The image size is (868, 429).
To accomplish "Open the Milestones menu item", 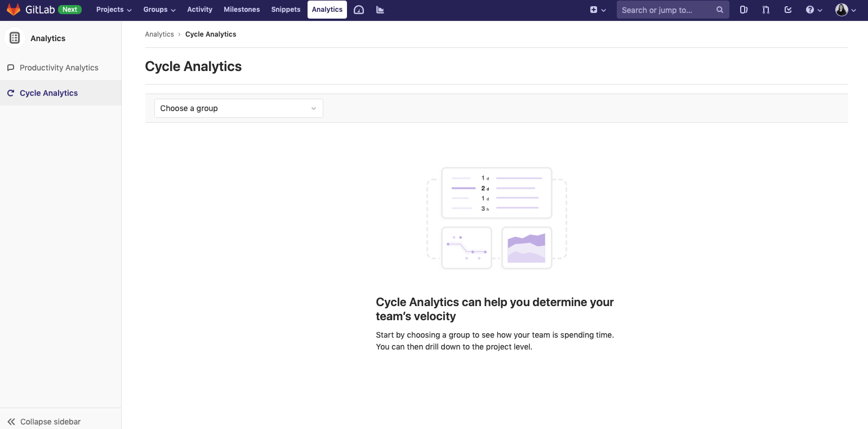I will pyautogui.click(x=242, y=9).
